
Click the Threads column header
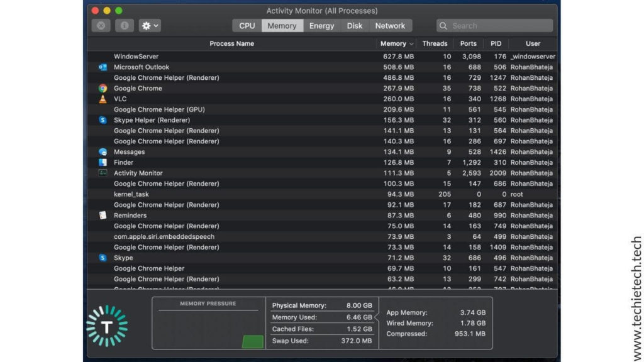click(435, 43)
